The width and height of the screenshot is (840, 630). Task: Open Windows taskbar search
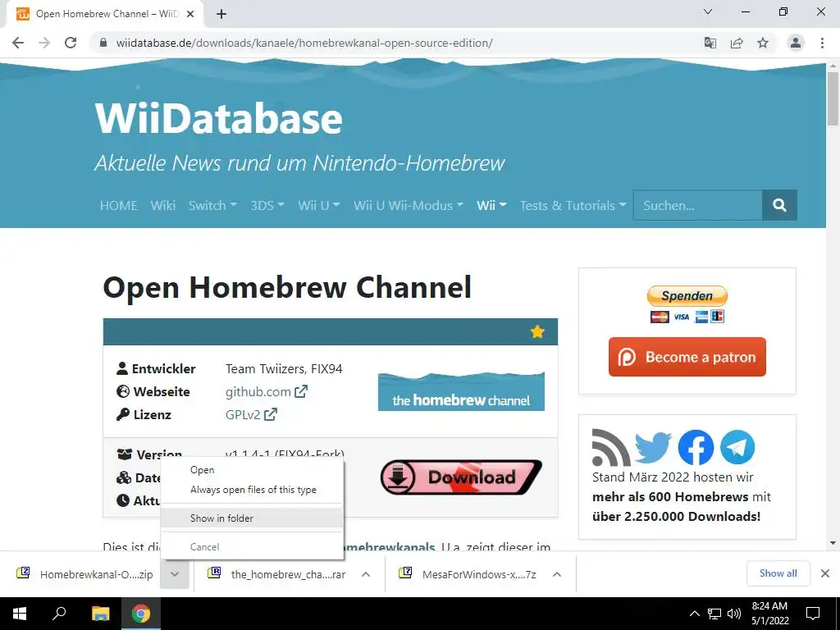(59, 614)
